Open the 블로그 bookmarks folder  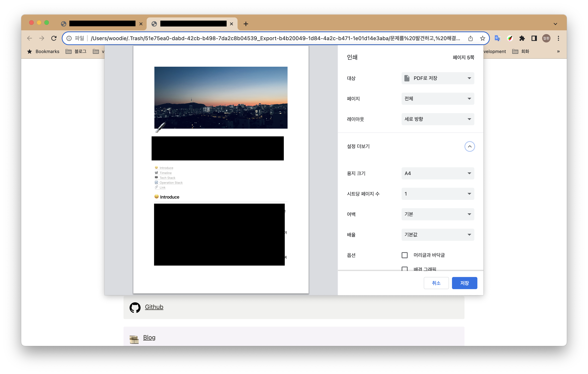tap(76, 51)
